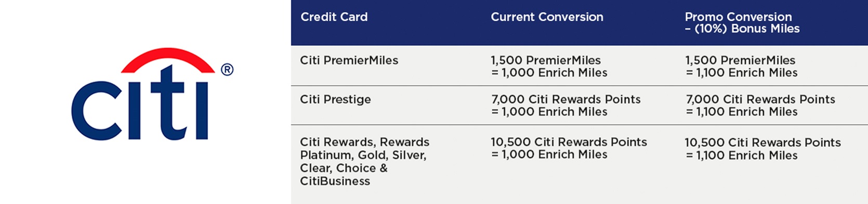This screenshot has width=868, height=204.
Task: Click the Citi PremierMiles card name
Action: 349,60
